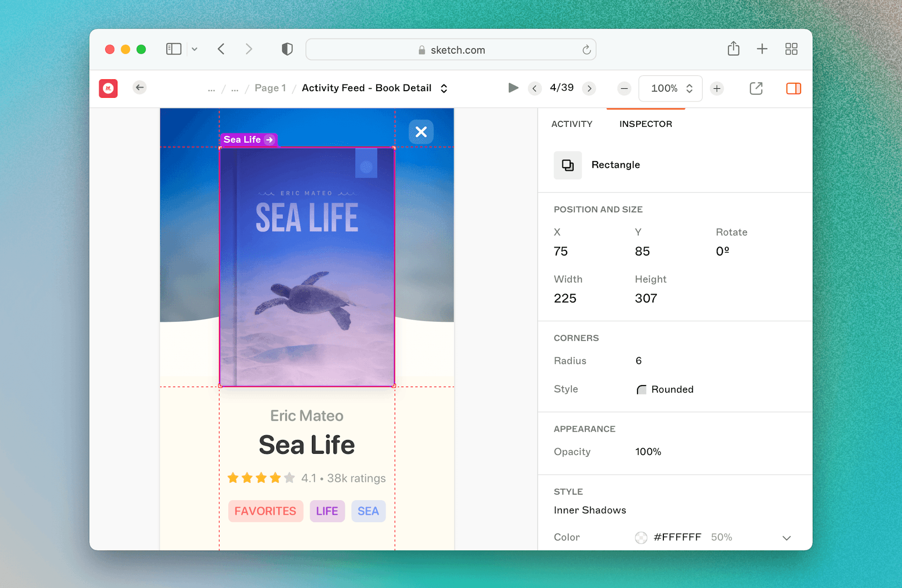This screenshot has height=588, width=902.
Task: Adjust zoom using the 100% stepper control
Action: [x=689, y=88]
